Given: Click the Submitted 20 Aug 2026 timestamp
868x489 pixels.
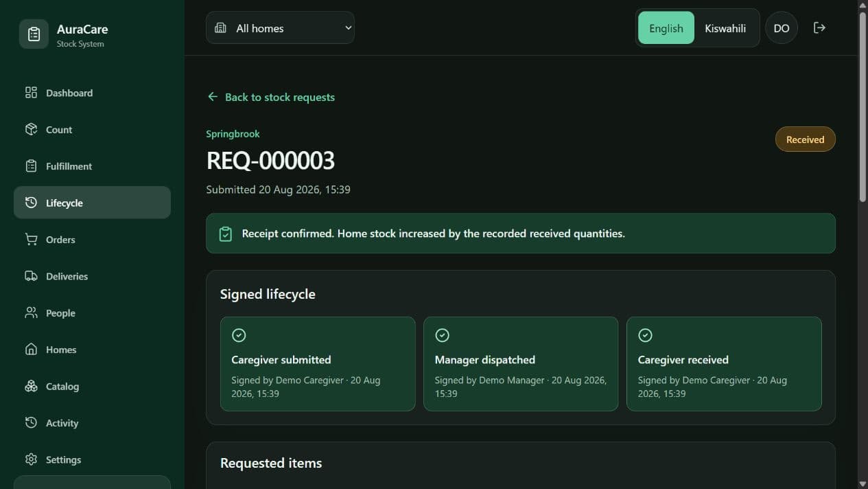Looking at the screenshot, I should 278,190.
